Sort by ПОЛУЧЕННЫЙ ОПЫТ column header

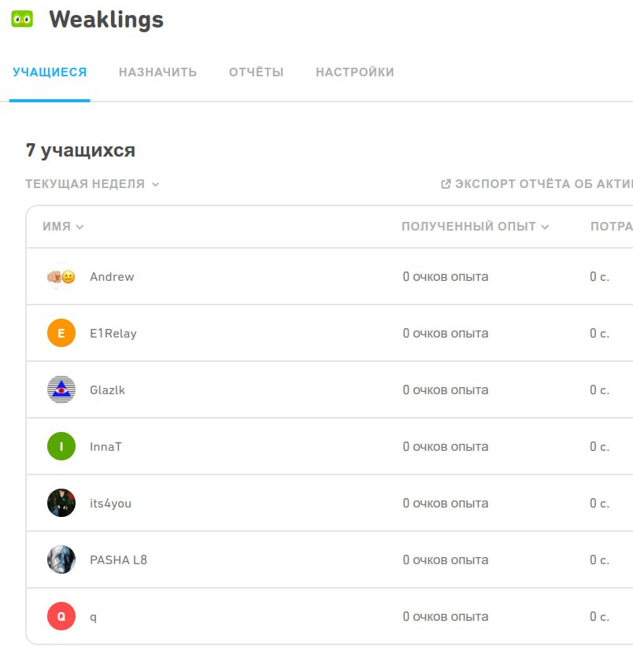475,227
